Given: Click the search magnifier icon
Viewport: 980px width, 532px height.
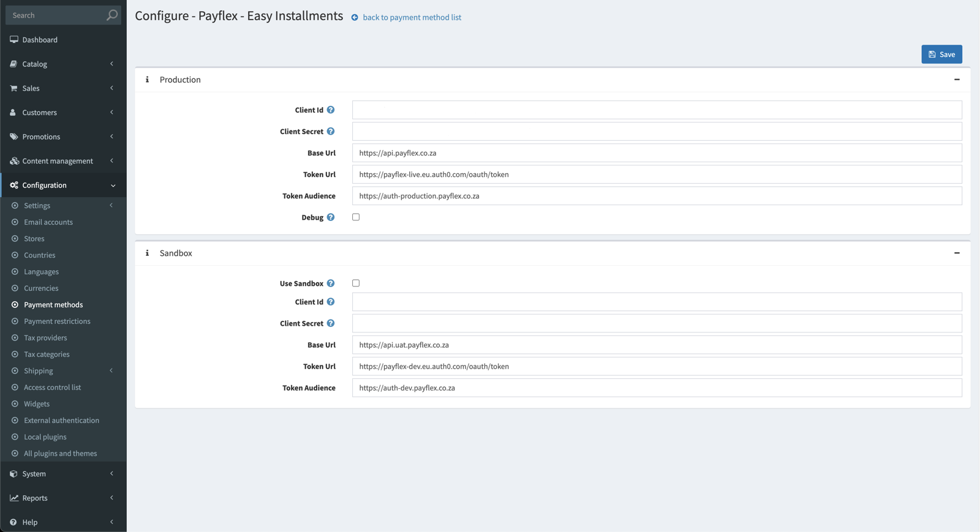Looking at the screenshot, I should click(x=111, y=15).
